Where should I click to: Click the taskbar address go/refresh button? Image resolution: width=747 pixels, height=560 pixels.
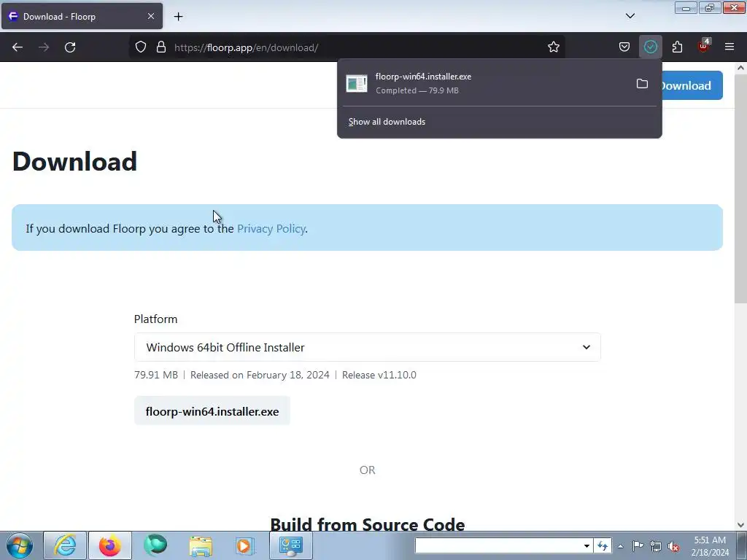point(603,545)
